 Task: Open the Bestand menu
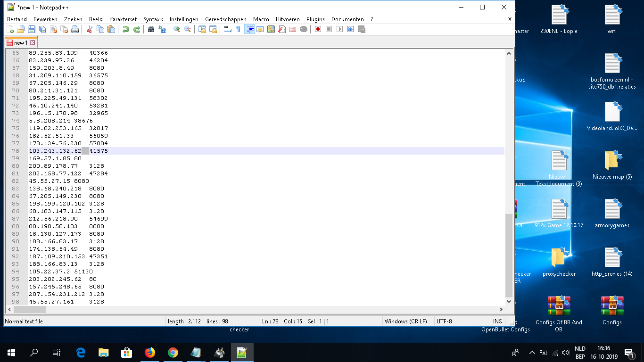tap(17, 19)
